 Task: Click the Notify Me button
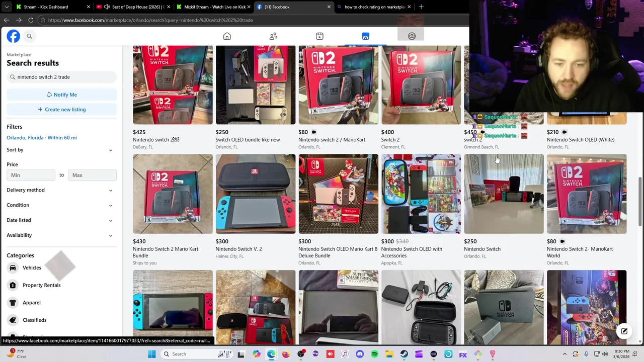click(x=61, y=95)
